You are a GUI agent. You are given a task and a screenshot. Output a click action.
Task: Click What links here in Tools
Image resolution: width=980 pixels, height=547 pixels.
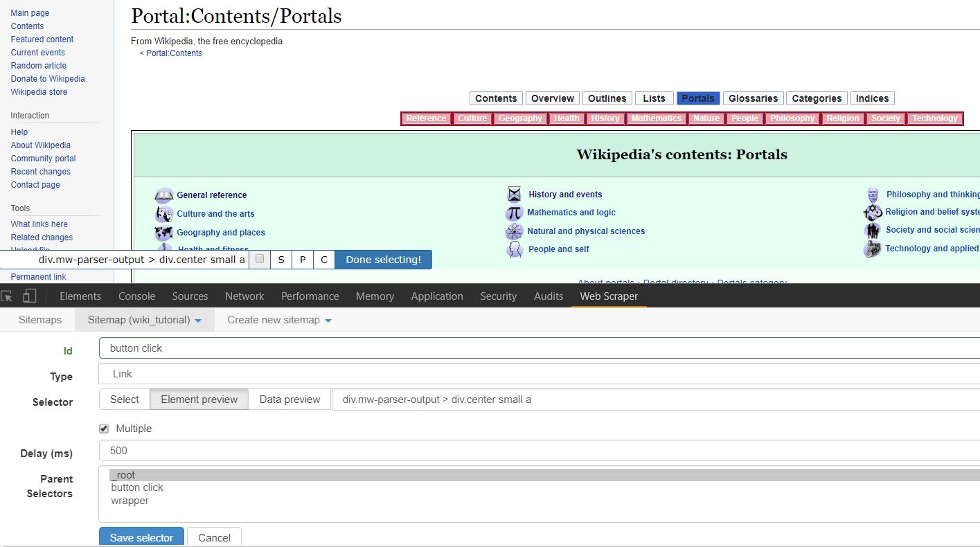[x=39, y=224]
